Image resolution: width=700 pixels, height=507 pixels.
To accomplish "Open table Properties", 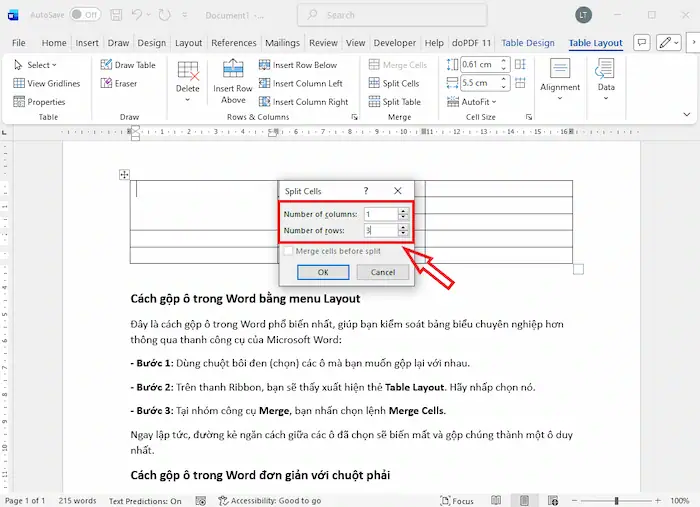I will click(39, 102).
